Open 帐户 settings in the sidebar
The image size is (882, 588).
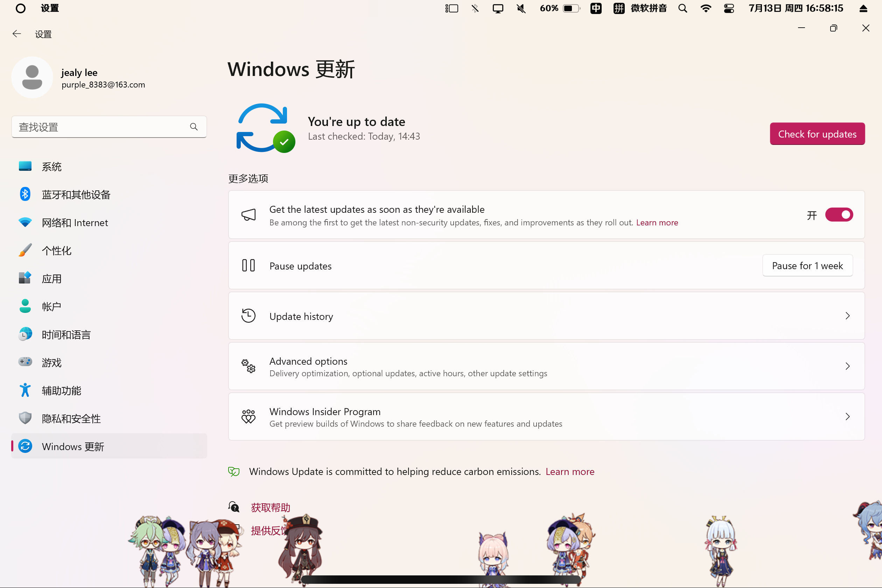pyautogui.click(x=109, y=306)
